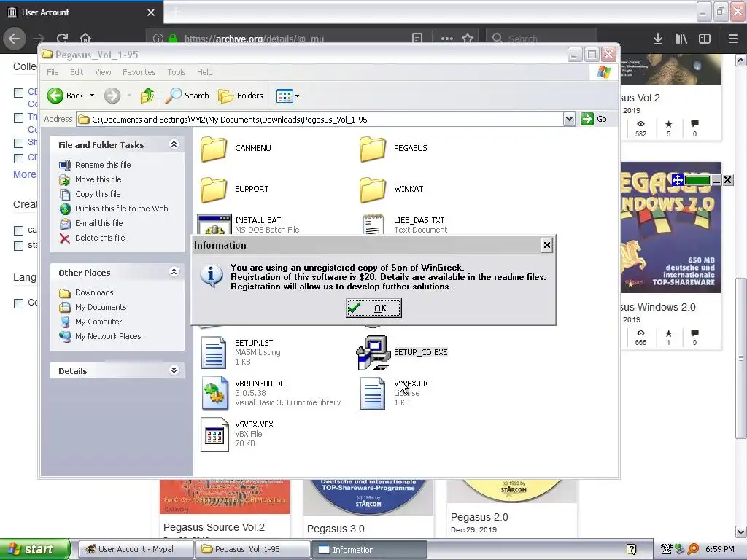Viewport: 747px width, 560px height.
Task: Click Rename this file
Action: click(x=103, y=165)
